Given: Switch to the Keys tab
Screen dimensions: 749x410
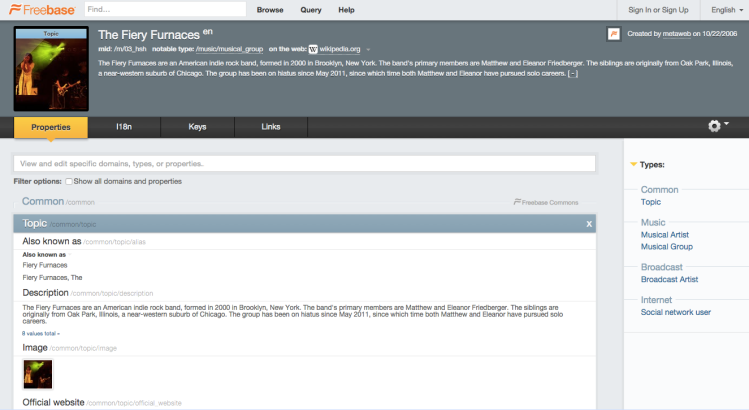Looking at the screenshot, I should point(197,127).
